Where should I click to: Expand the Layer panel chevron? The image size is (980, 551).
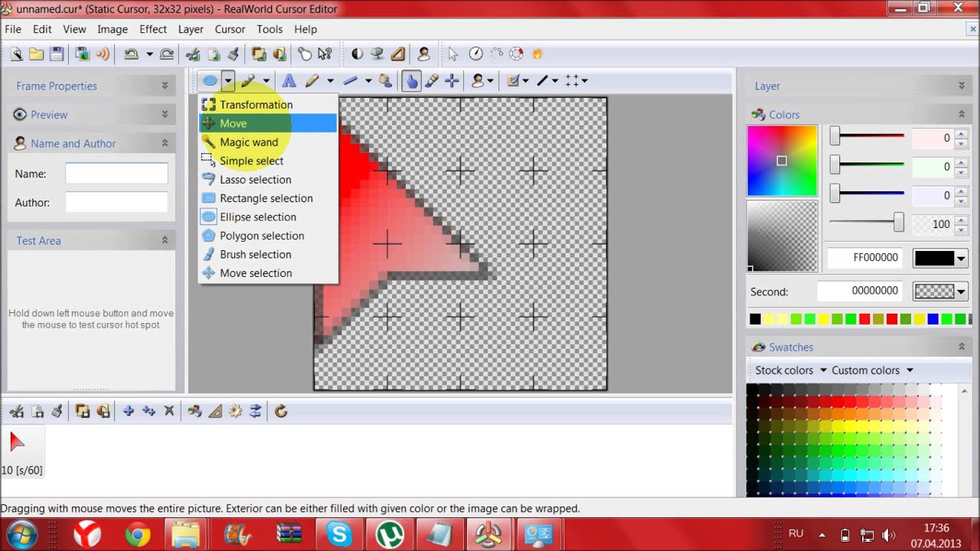click(962, 86)
